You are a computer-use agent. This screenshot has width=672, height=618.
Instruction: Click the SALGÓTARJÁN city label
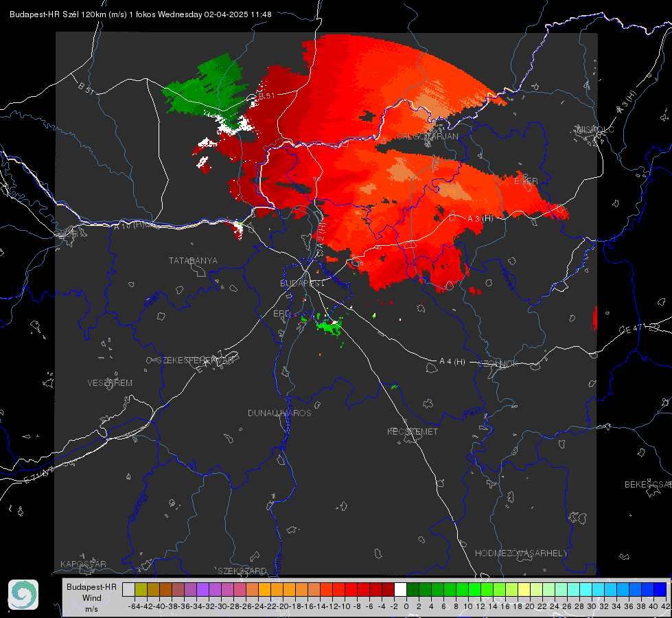coord(427,137)
